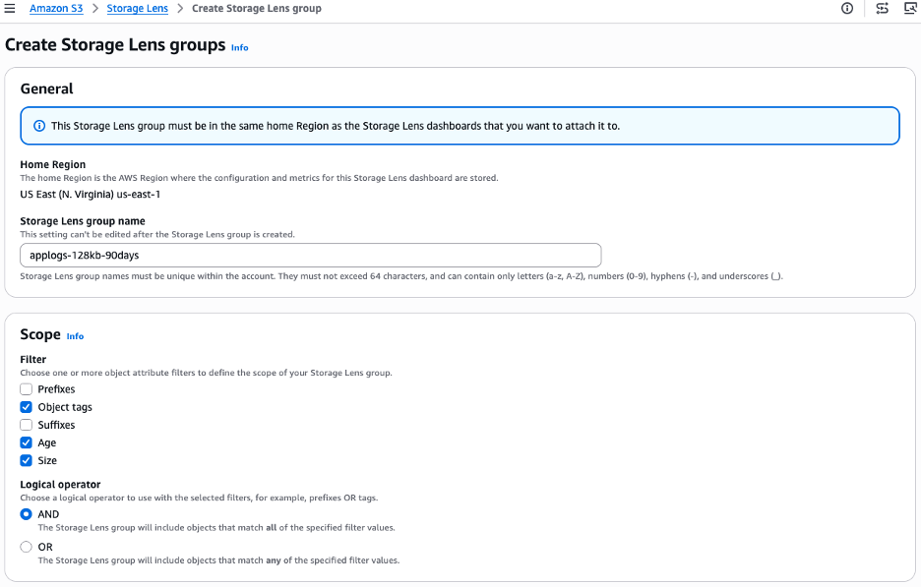Open the Storage Lens breadcrumb link
The height and width of the screenshot is (588, 921).
[x=138, y=8]
